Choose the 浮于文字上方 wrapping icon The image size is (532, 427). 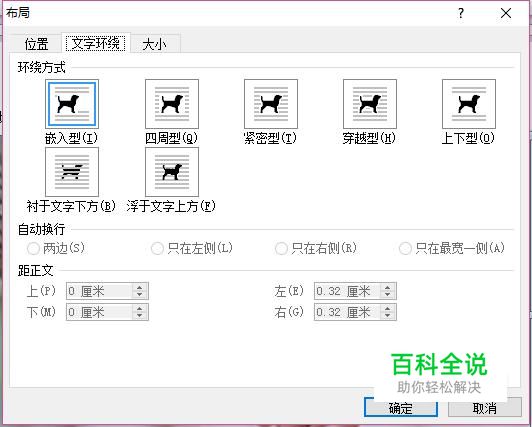tap(172, 172)
